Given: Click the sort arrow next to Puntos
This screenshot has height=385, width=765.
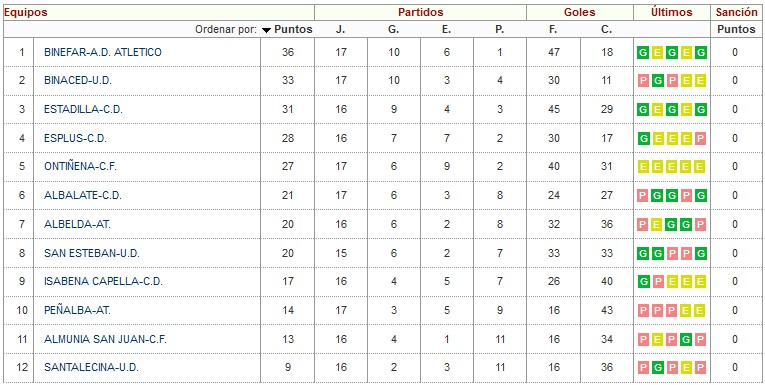Looking at the screenshot, I should [266, 30].
